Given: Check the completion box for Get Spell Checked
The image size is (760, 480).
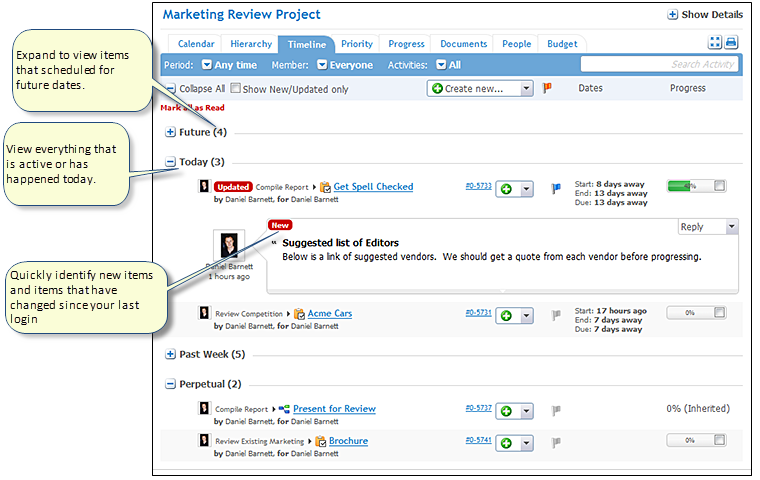Looking at the screenshot, I should (720, 186).
